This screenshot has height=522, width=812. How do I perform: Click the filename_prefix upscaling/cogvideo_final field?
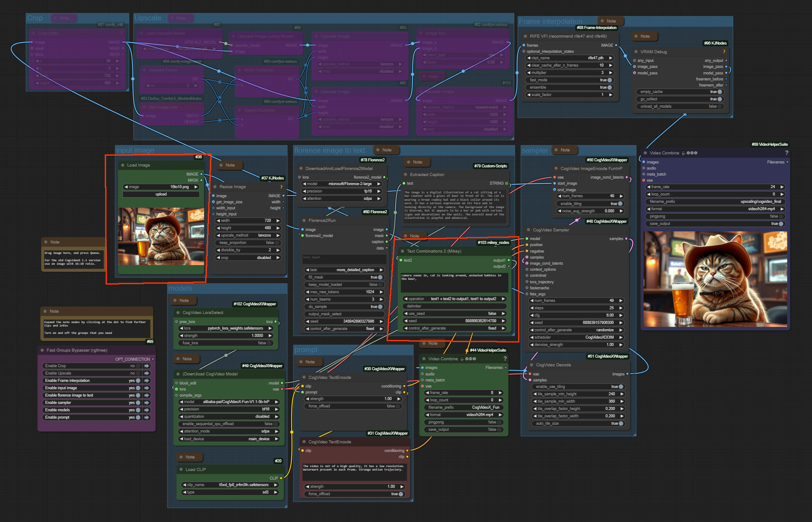(x=715, y=202)
